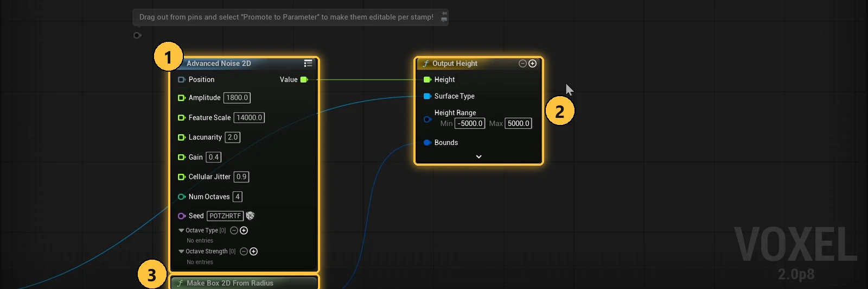Click the Num Octaves input pin
Image resolution: width=868 pixels, height=289 pixels.
click(x=182, y=197)
